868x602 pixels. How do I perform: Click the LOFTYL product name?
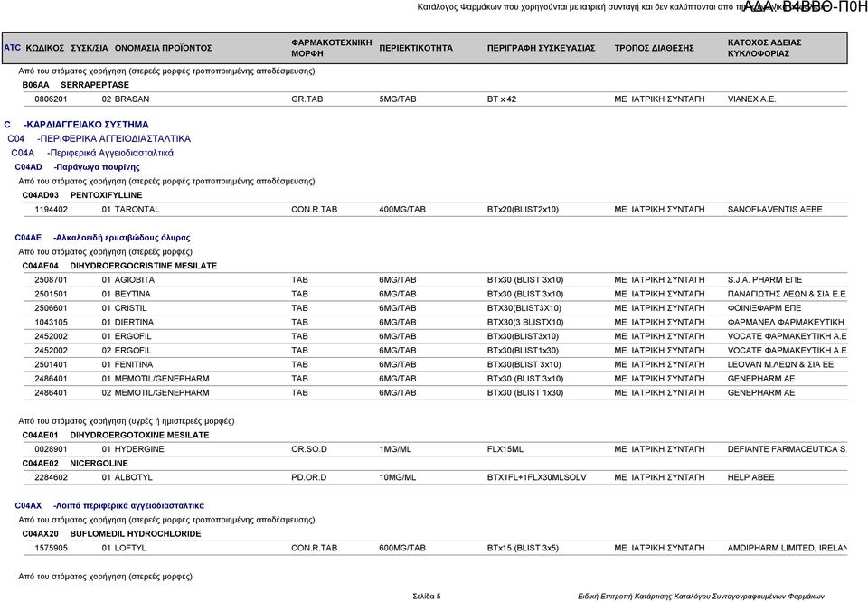(x=130, y=548)
